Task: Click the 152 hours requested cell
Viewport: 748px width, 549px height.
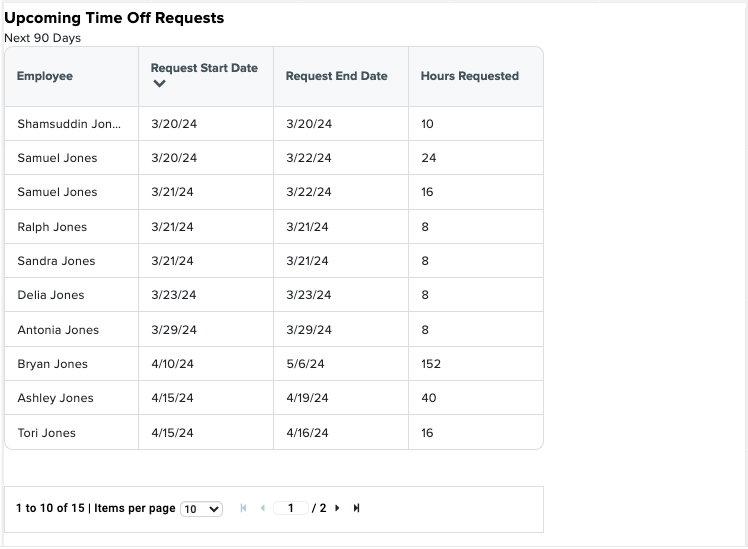Action: click(x=476, y=363)
